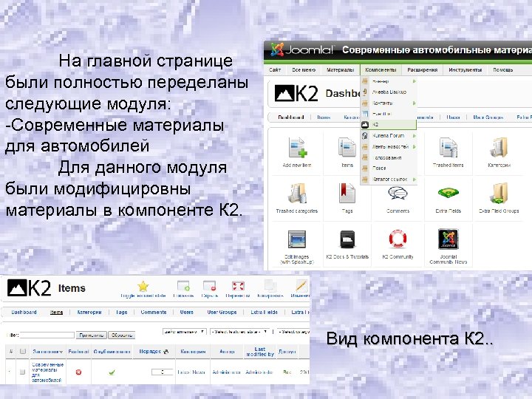Viewport: 532px width, 399px height.
Task: Open Extra Field Groups dashboard icon
Action: (x=499, y=198)
